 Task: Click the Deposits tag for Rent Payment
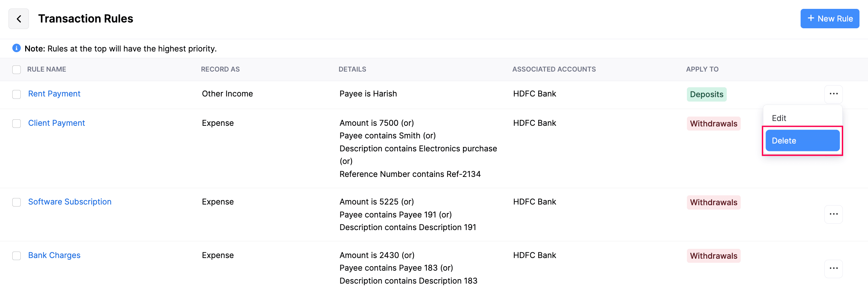[706, 94]
